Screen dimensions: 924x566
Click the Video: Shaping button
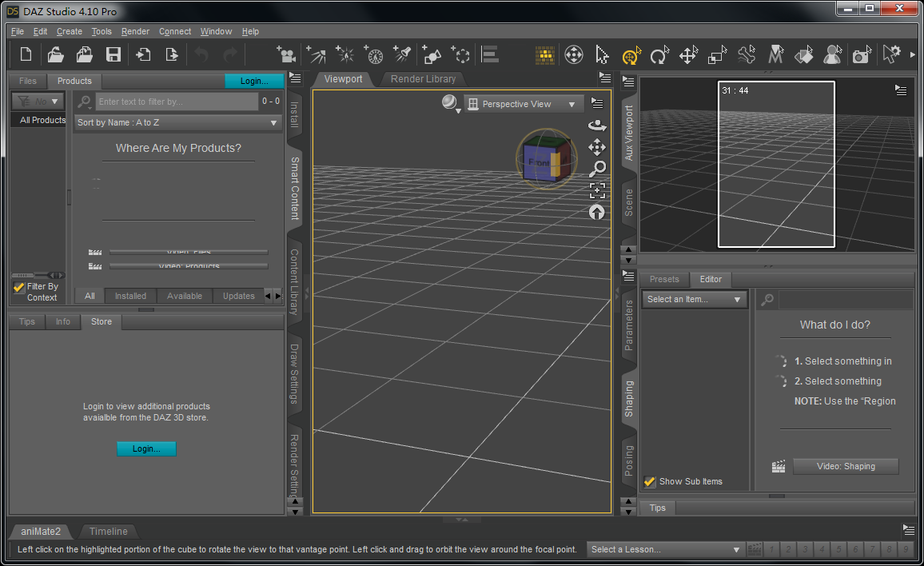[846, 466]
